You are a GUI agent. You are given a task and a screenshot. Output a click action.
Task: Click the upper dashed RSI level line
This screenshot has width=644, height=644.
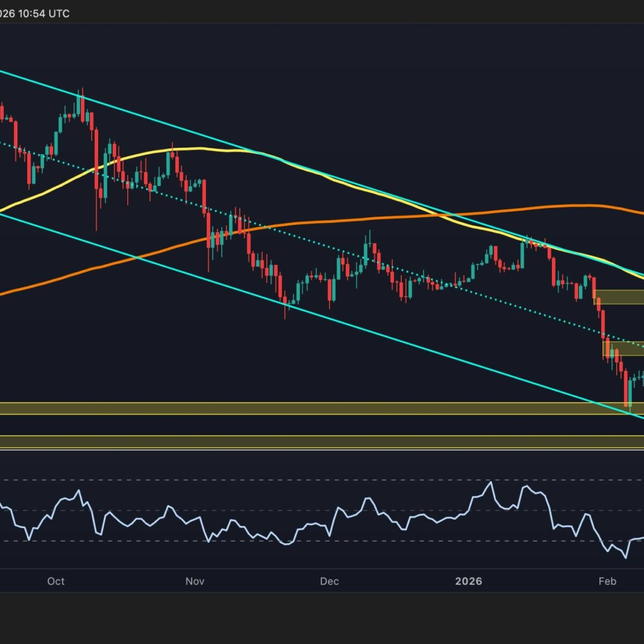click(x=322, y=480)
